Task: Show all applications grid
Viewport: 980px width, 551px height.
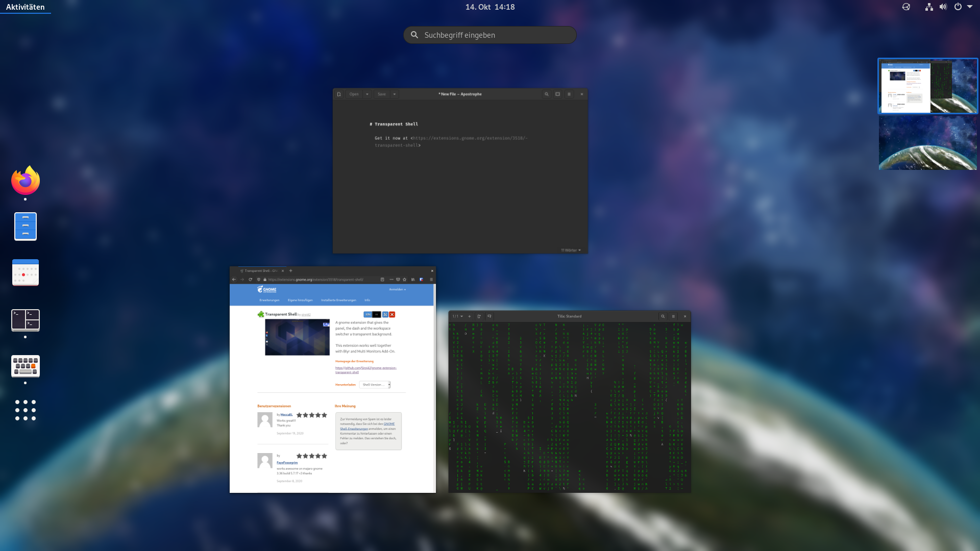Action: click(x=26, y=410)
